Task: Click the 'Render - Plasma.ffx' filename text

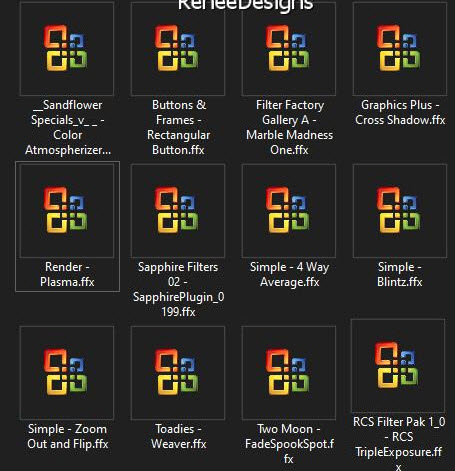Action: coord(67,274)
